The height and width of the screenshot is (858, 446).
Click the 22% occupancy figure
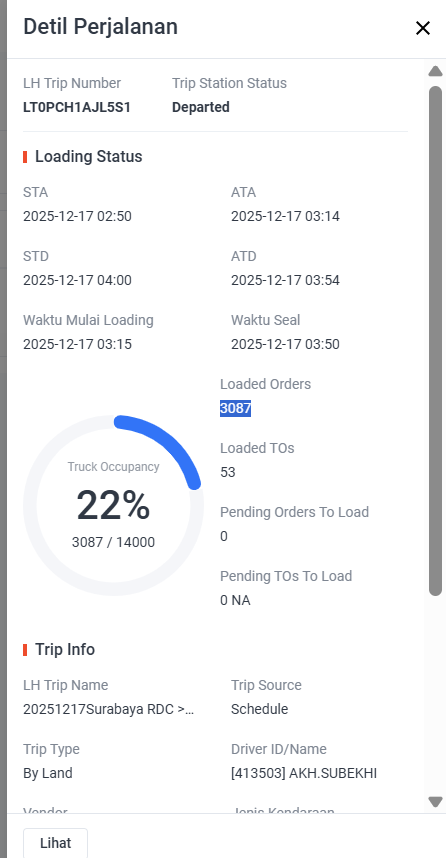(x=113, y=505)
